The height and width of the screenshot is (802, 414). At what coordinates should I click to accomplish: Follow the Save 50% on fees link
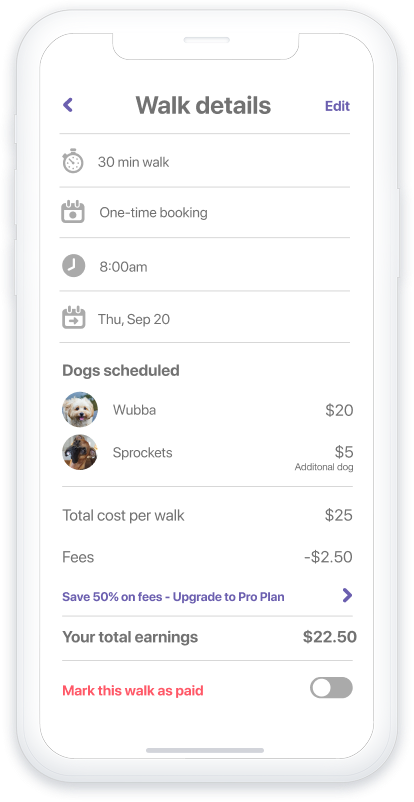point(173,597)
